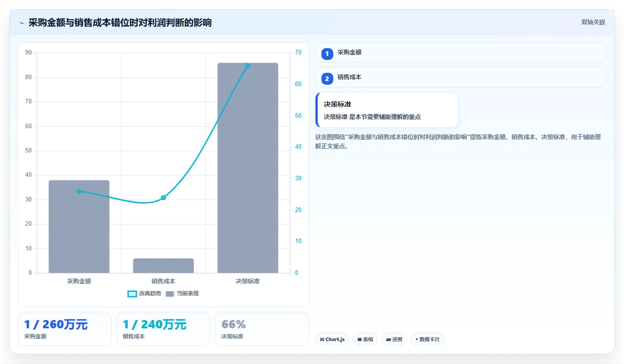This screenshot has width=624, height=364.
Task: Click the 销售成本 x-axis label
Action: [163, 281]
